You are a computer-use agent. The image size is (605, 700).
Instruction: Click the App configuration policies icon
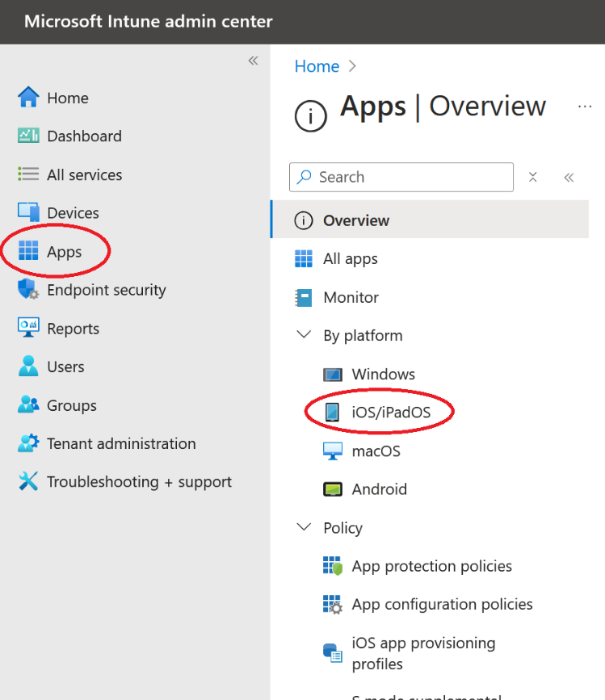[x=333, y=604]
